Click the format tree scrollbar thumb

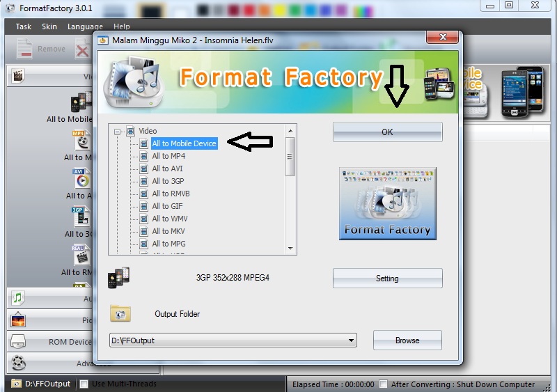290,157
